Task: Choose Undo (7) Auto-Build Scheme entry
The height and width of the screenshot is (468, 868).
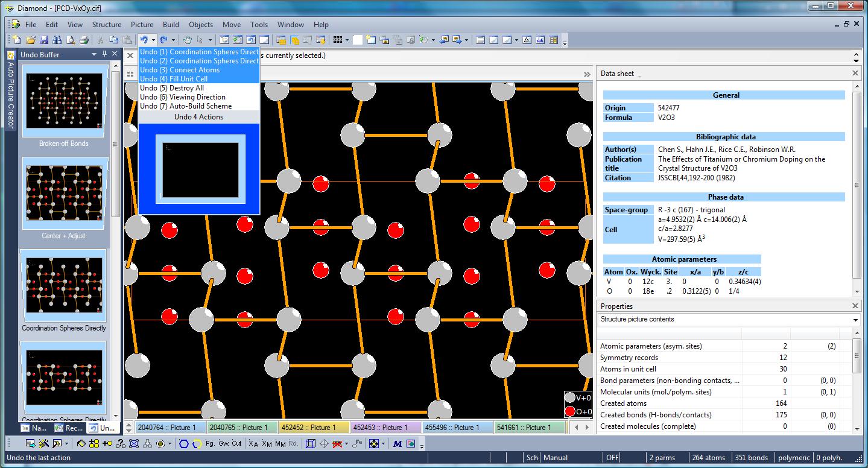Action: click(x=185, y=106)
